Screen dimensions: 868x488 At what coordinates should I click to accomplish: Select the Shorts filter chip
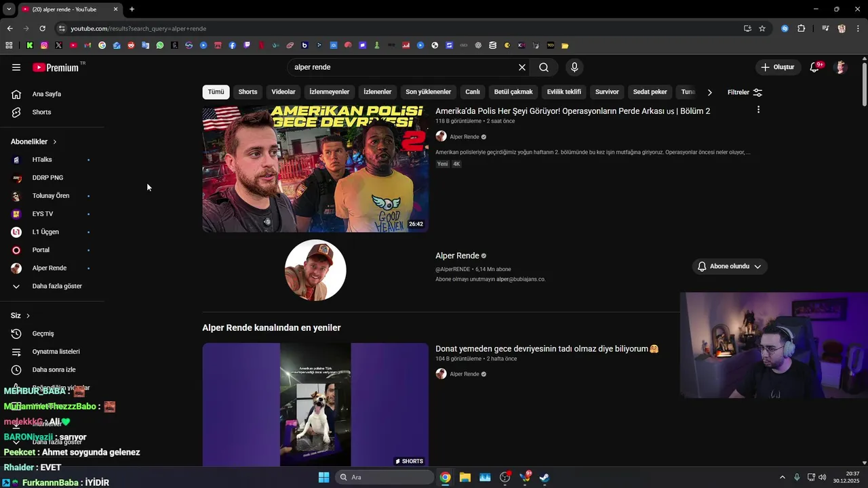pyautogui.click(x=248, y=92)
